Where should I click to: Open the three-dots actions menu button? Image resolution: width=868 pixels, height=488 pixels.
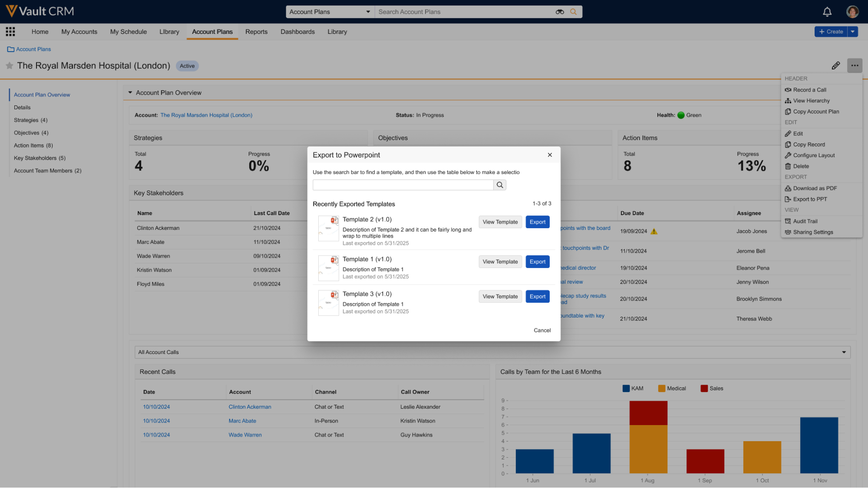point(854,66)
